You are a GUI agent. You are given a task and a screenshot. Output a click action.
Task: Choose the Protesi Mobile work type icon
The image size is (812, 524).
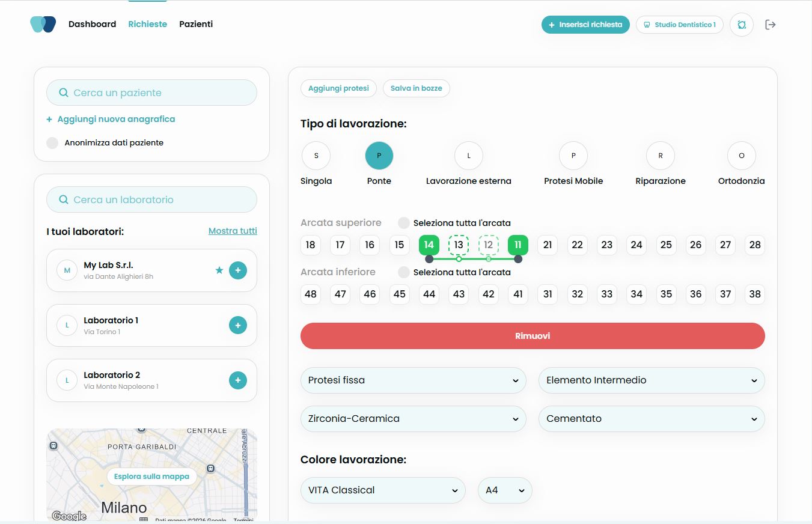[573, 155]
